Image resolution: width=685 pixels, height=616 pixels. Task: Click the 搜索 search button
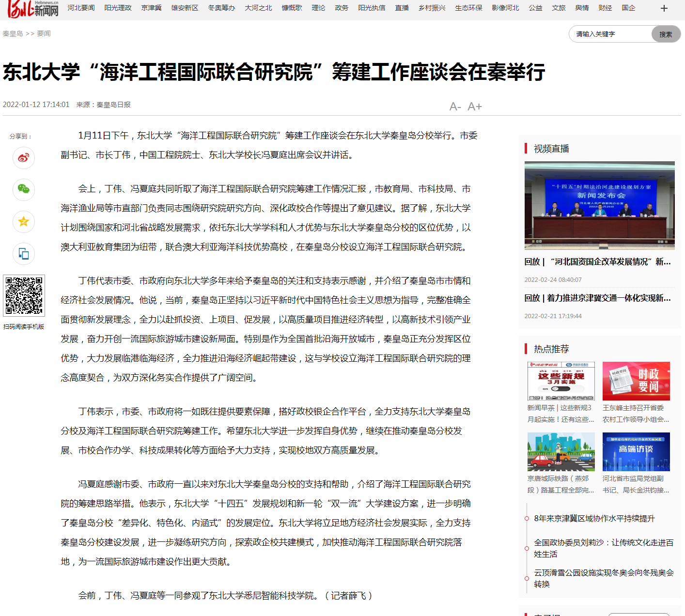tap(666, 34)
